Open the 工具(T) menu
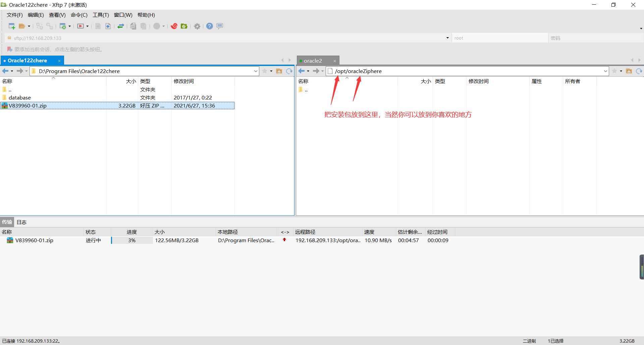 [x=101, y=15]
